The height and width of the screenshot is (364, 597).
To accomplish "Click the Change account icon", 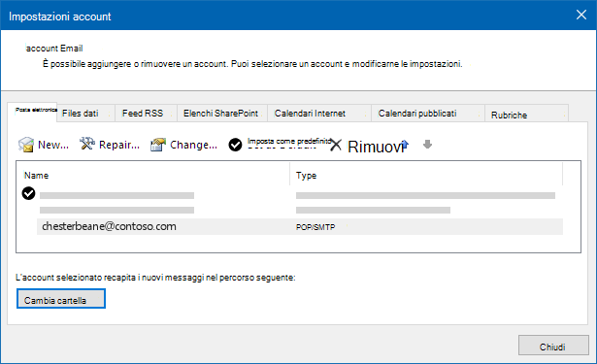I will [x=158, y=145].
